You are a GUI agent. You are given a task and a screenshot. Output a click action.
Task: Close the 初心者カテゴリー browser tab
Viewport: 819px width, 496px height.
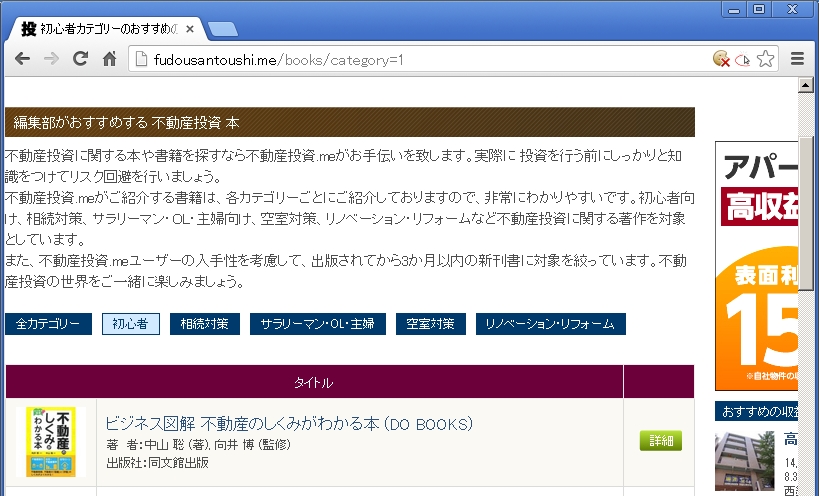tap(190, 29)
